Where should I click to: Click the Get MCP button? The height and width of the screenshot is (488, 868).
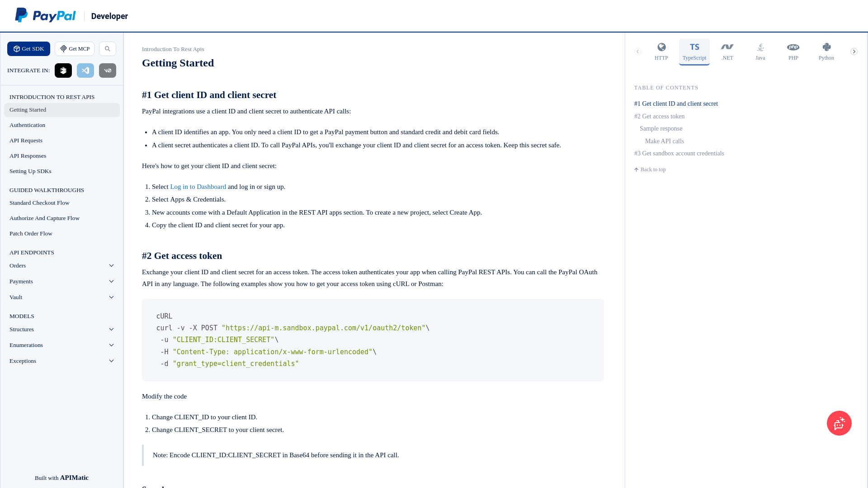[75, 49]
